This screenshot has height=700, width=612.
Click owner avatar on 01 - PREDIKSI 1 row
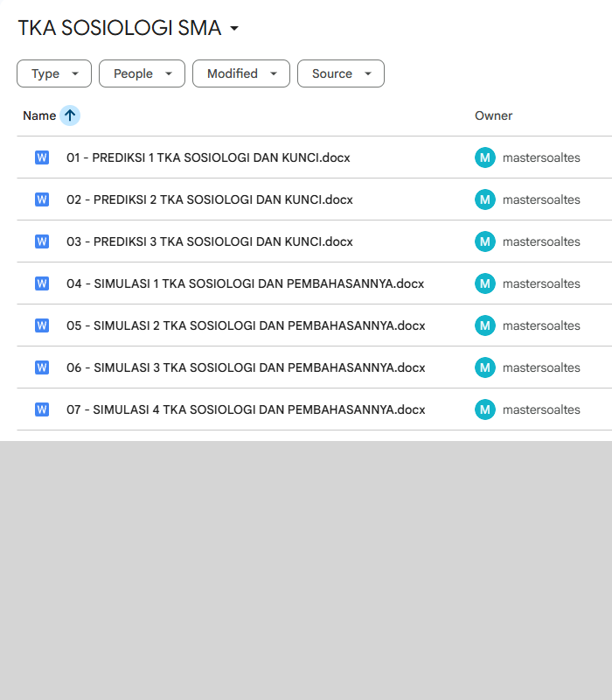pos(484,157)
